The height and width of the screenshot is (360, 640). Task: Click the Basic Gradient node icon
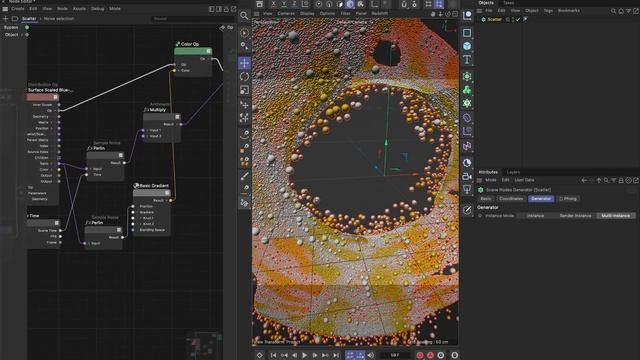pos(136,185)
